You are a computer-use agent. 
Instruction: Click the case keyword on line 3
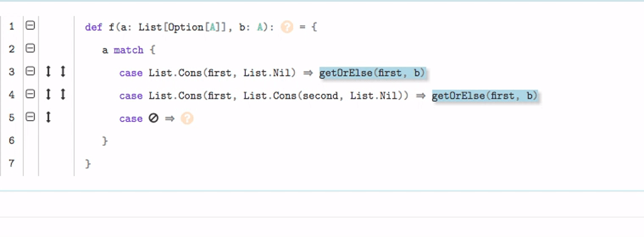pos(131,73)
